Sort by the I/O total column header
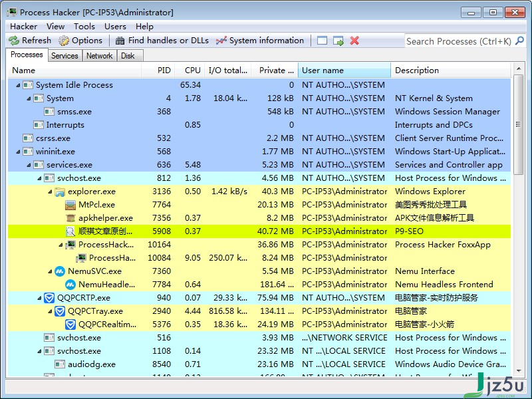The width and height of the screenshot is (532, 399). (x=227, y=70)
